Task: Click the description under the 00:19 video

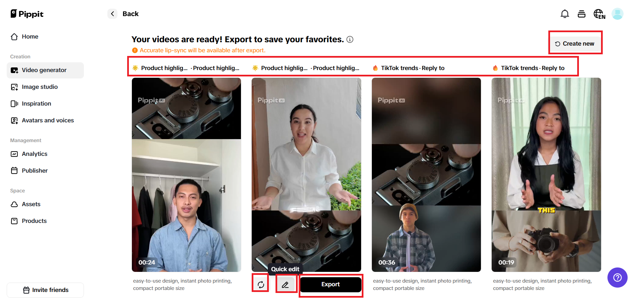Action: point(542,285)
